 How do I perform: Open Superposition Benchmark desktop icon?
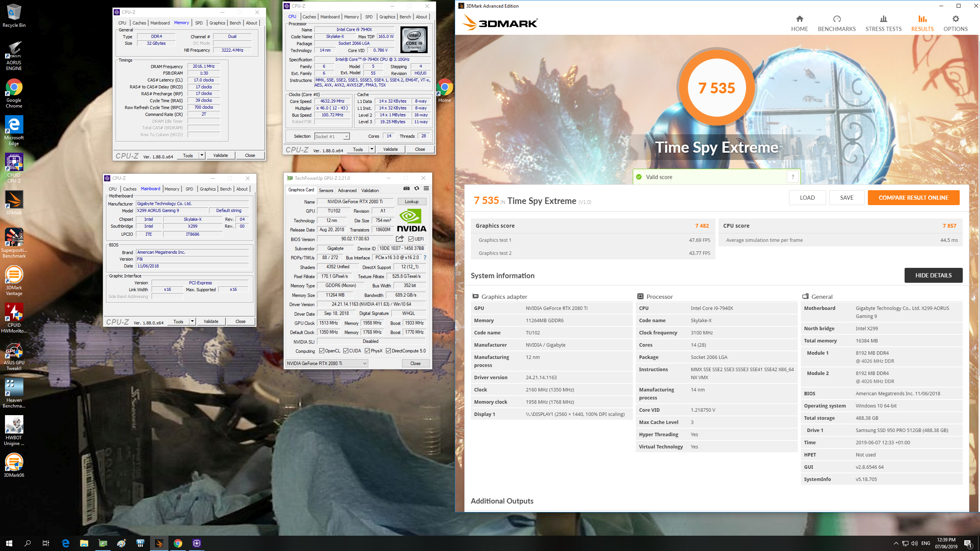(14, 243)
